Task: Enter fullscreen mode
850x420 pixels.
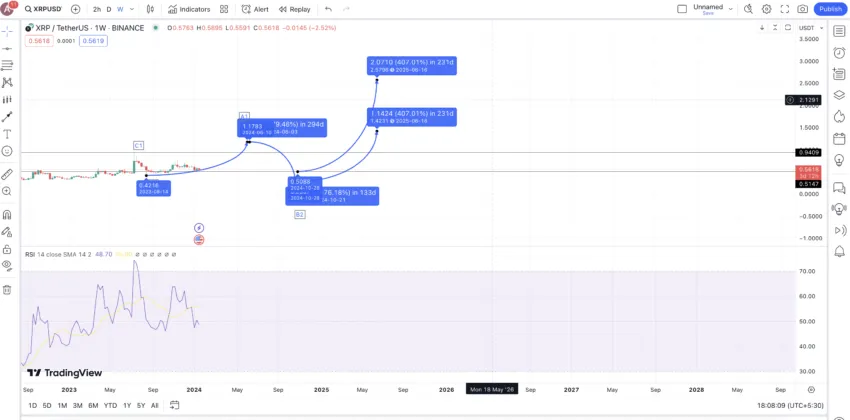Action: tap(784, 9)
